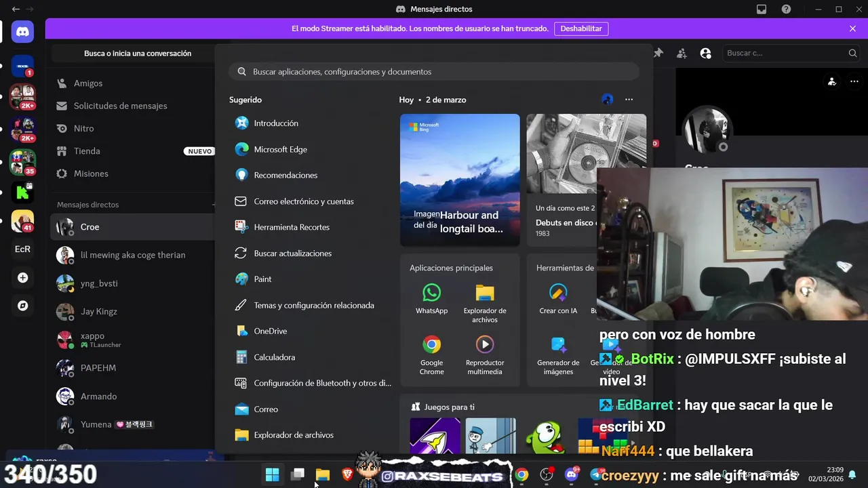Open Temas y configuración relacionada

[x=312, y=305]
